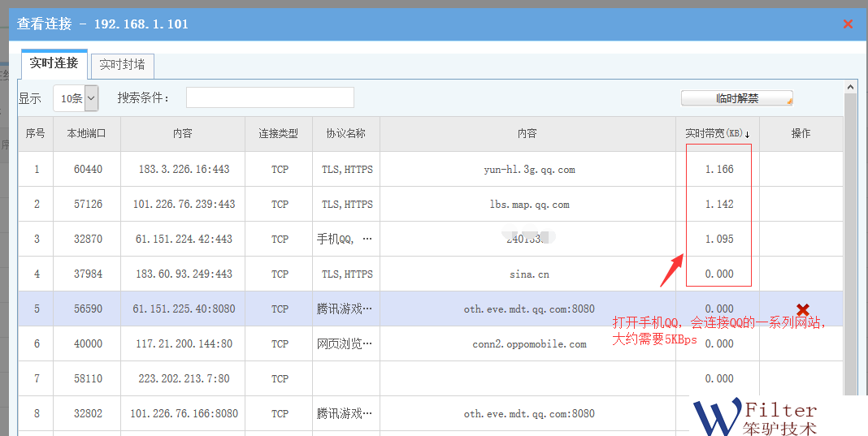Viewport: 868px width, 436px height.
Task: Sort by the 本地端口 column header
Action: click(x=87, y=134)
